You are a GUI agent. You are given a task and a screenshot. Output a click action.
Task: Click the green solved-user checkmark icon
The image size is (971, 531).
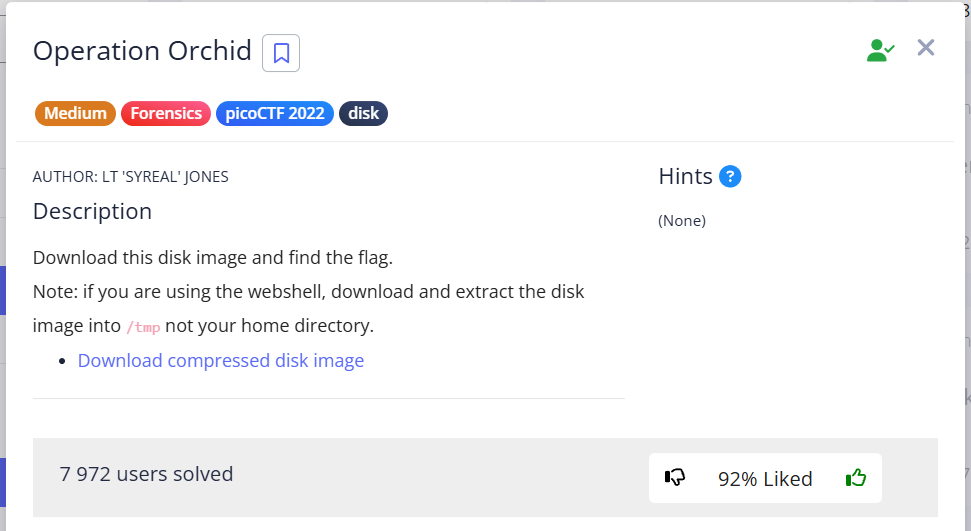coord(880,50)
